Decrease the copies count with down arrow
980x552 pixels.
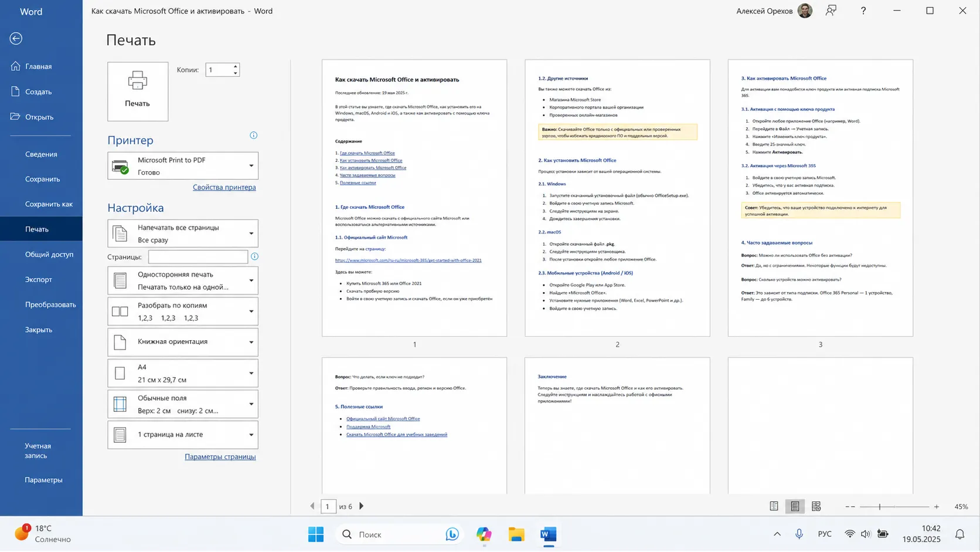coord(235,73)
